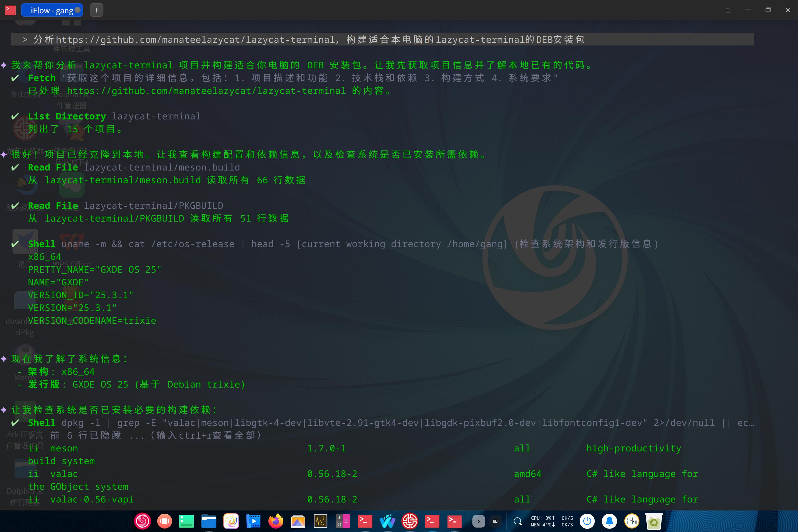The height and width of the screenshot is (532, 798).
Task: Open Firefox from the dock
Action: (x=276, y=521)
